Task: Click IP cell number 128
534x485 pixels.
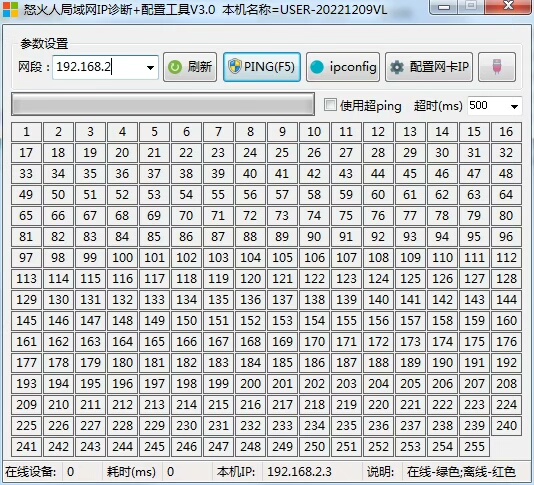Action: pyautogui.click(x=506, y=279)
